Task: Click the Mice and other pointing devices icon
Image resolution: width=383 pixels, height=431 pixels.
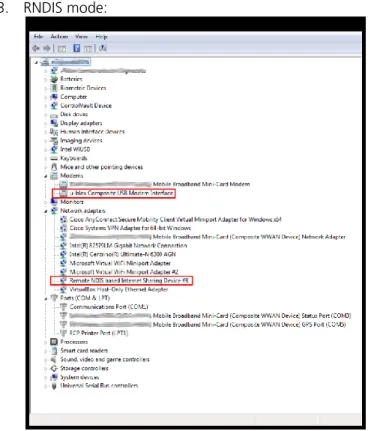Action: 54,167
